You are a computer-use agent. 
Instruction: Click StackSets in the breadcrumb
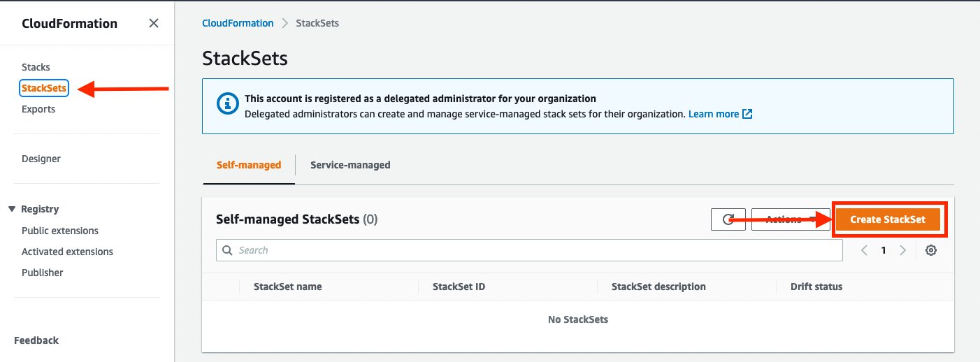[317, 23]
